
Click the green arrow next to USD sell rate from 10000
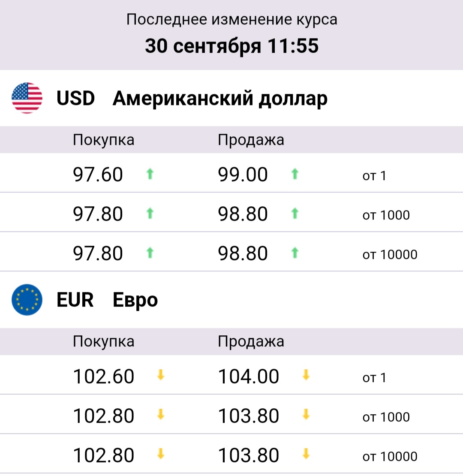click(295, 253)
